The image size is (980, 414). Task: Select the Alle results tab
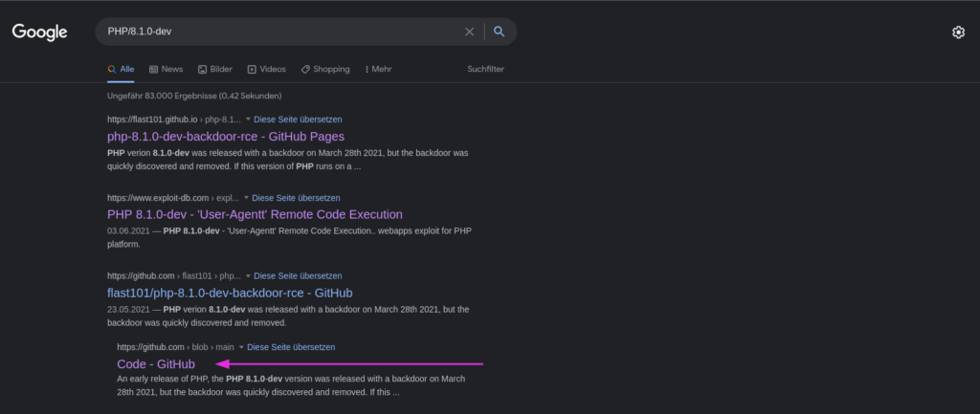pyautogui.click(x=121, y=69)
